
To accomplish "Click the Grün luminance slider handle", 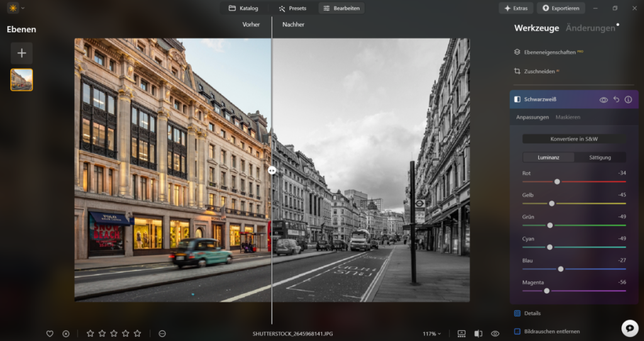I will click(550, 225).
